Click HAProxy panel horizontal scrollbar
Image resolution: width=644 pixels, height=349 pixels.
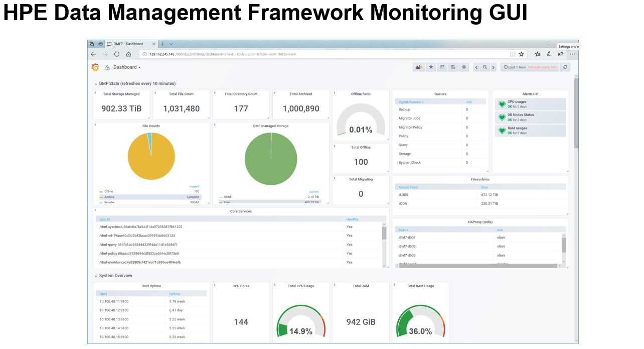[x=479, y=266]
